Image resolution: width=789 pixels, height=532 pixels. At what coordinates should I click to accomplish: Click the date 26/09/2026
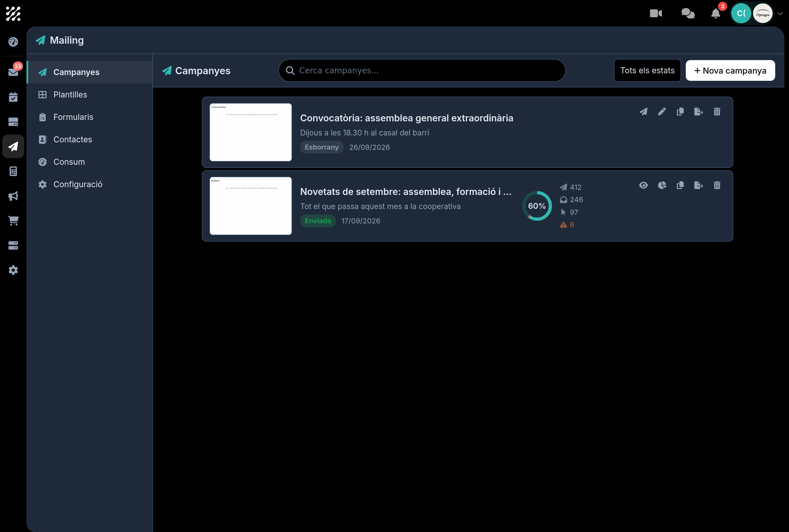[369, 147]
